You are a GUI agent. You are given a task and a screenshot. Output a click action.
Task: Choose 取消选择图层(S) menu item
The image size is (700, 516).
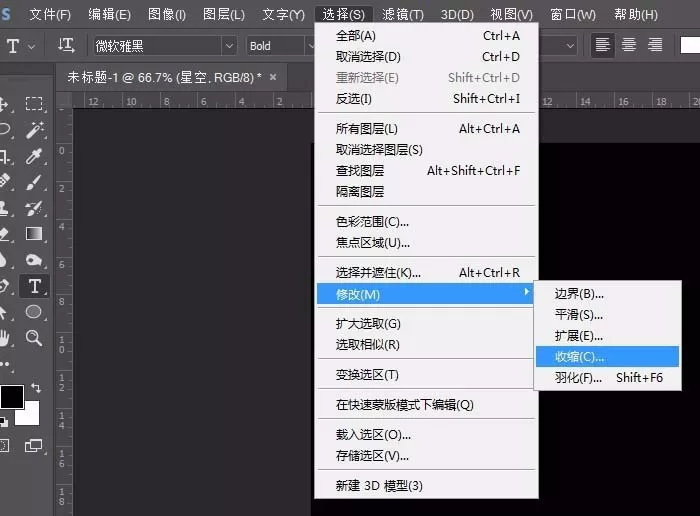click(x=426, y=150)
